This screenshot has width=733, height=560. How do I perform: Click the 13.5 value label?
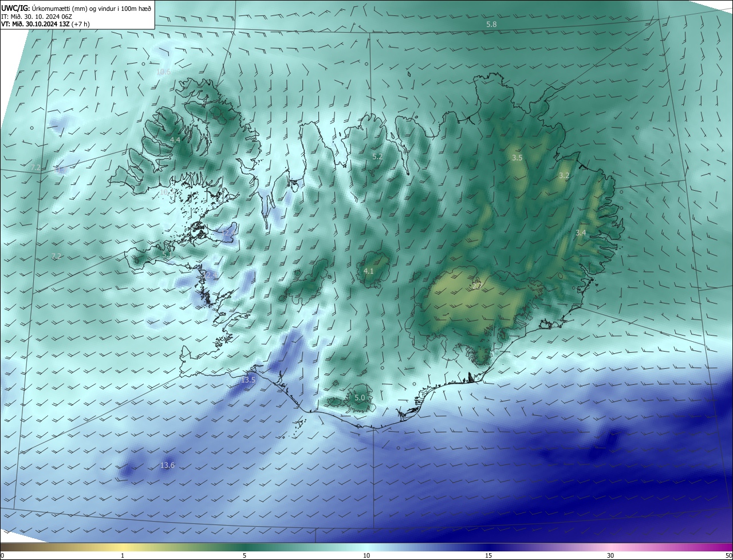[249, 380]
